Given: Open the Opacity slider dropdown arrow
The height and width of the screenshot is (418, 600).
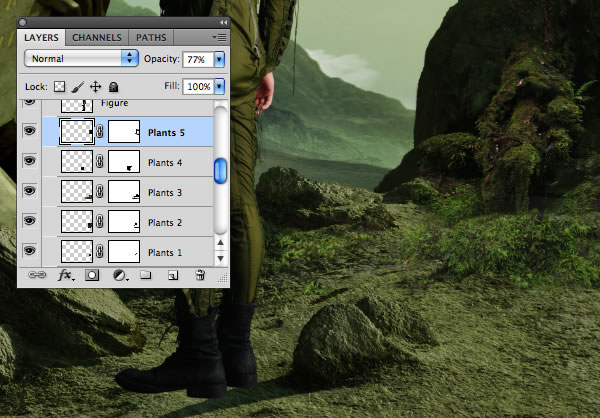Looking at the screenshot, I should pyautogui.click(x=219, y=59).
